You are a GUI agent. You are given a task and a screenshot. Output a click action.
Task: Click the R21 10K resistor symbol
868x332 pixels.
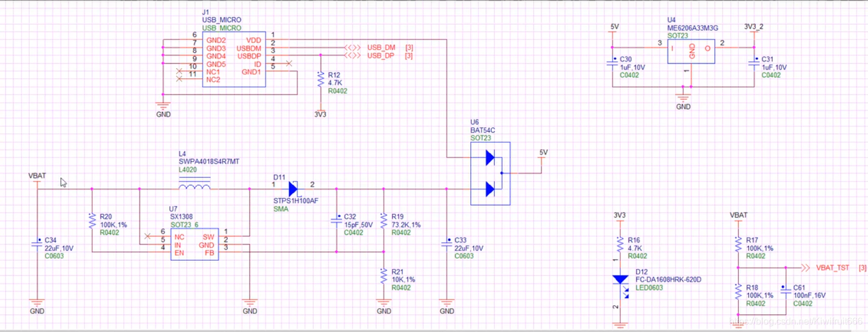(383, 275)
